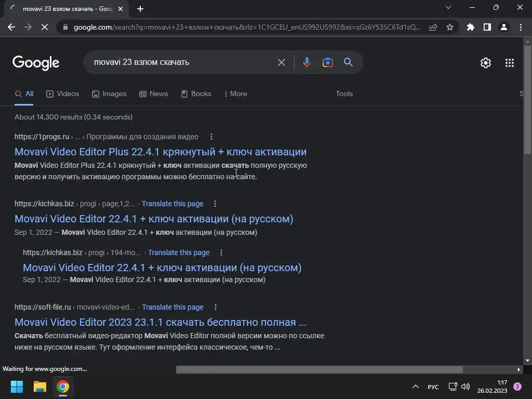The width and height of the screenshot is (532, 399).
Task: Open Movavi Video Editor Plus 22.4.1 крякнутый link
Action: [x=161, y=152]
